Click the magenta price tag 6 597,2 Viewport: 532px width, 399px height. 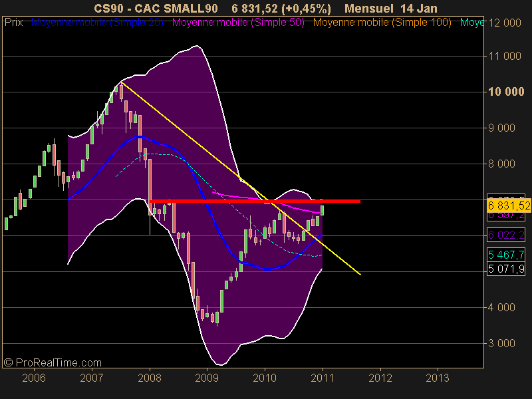(x=506, y=215)
